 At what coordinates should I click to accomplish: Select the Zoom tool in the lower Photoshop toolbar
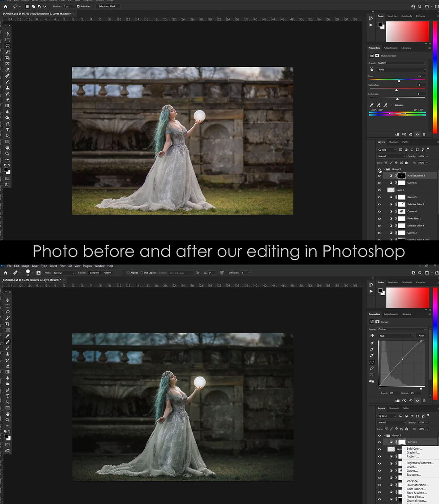pos(7,420)
